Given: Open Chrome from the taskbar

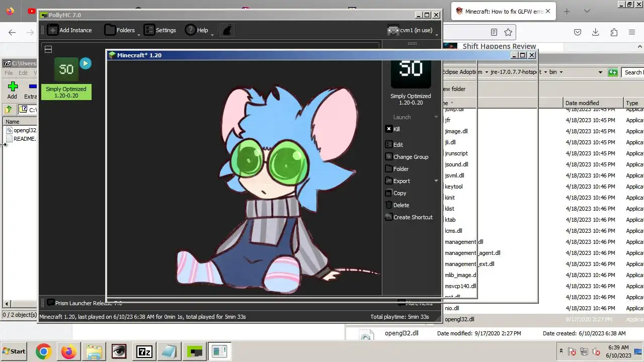Looking at the screenshot, I should (x=43, y=351).
